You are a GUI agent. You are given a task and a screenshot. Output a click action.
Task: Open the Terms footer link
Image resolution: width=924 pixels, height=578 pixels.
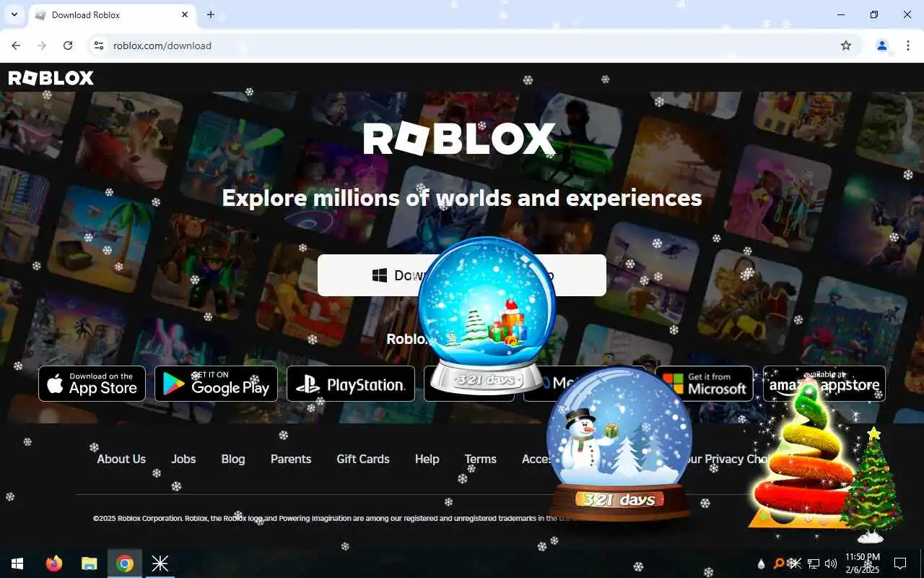point(481,459)
